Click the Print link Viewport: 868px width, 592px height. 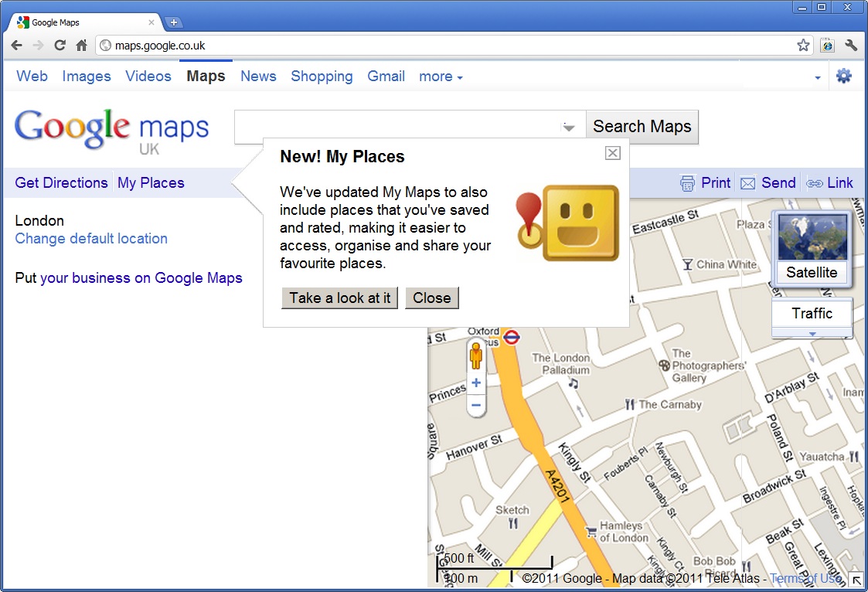pyautogui.click(x=716, y=182)
